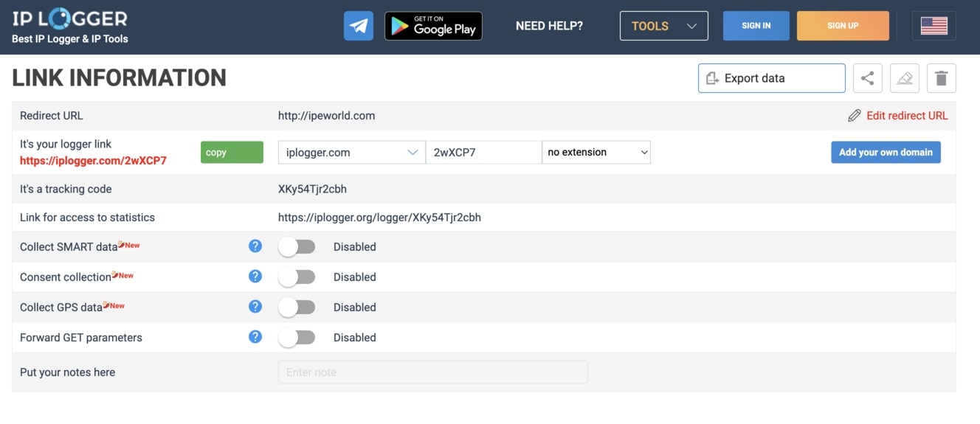Click the LINK INFORMATION heading
This screenshot has width=980, height=424.
coord(120,78)
